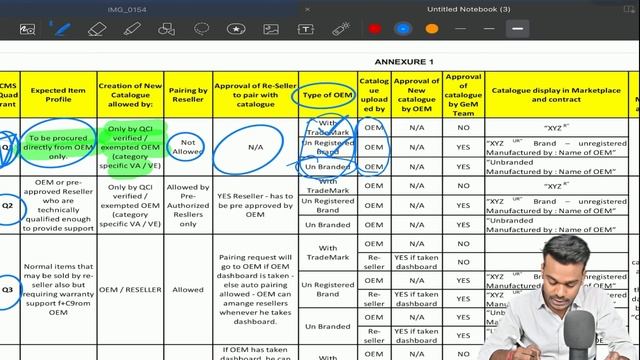Click the ANNEXURE 1 heading
Screen dimensions: 640x360
point(404,62)
